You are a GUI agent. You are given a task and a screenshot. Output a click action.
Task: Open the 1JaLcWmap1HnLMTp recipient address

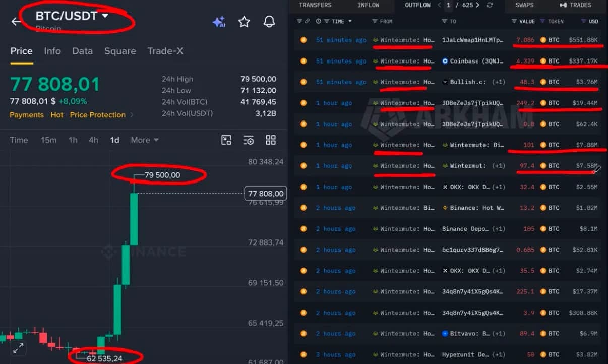[472, 40]
